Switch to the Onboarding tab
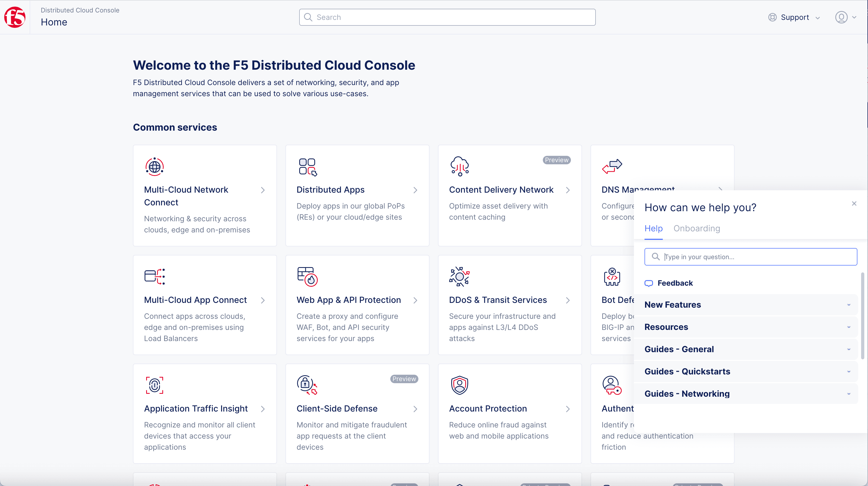 696,228
